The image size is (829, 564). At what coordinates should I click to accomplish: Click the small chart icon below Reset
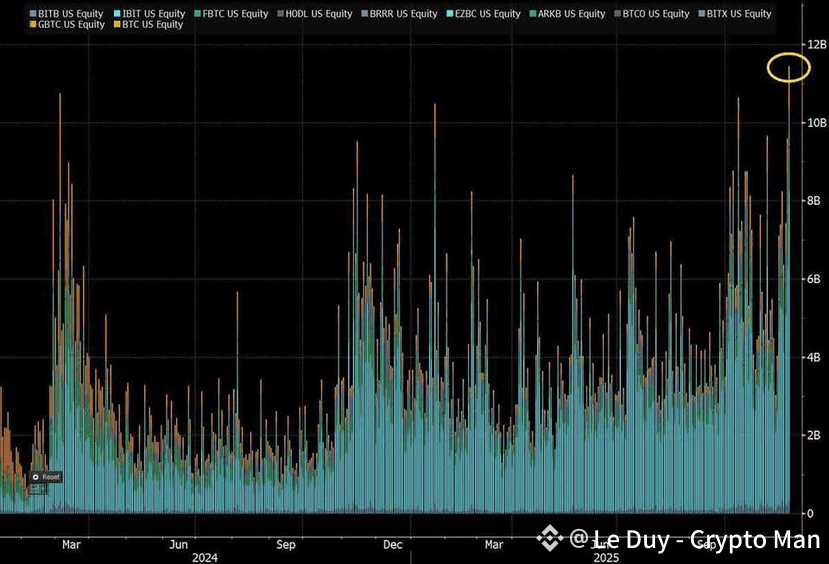[x=35, y=489]
